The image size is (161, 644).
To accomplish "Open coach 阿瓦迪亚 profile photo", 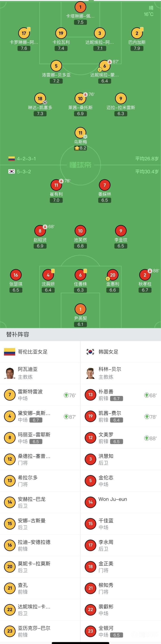I will (10, 373).
